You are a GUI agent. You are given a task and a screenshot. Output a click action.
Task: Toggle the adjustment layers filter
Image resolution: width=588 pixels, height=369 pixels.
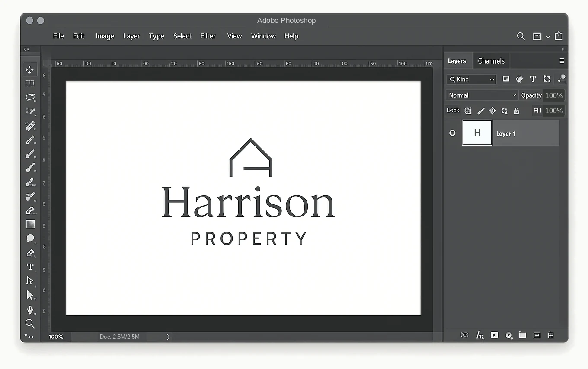519,79
